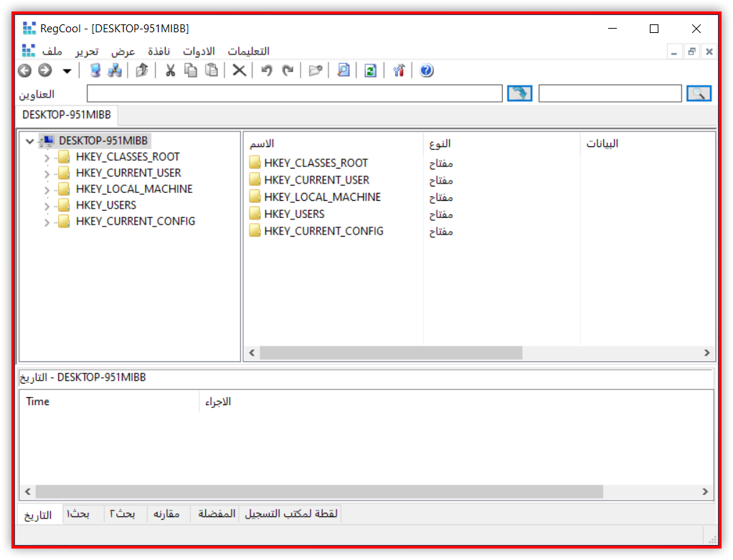The width and height of the screenshot is (733, 560).
Task: Click the blue Help question mark icon
Action: (x=426, y=70)
